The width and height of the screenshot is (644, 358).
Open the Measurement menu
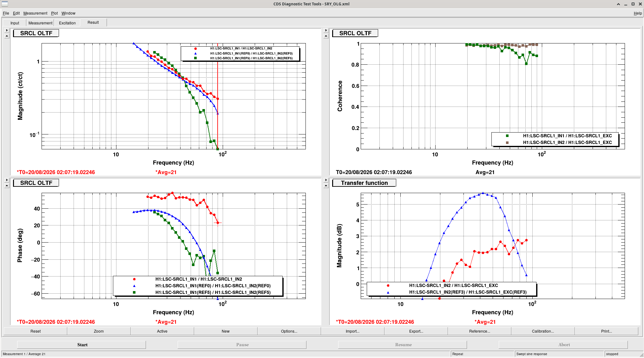tap(35, 13)
